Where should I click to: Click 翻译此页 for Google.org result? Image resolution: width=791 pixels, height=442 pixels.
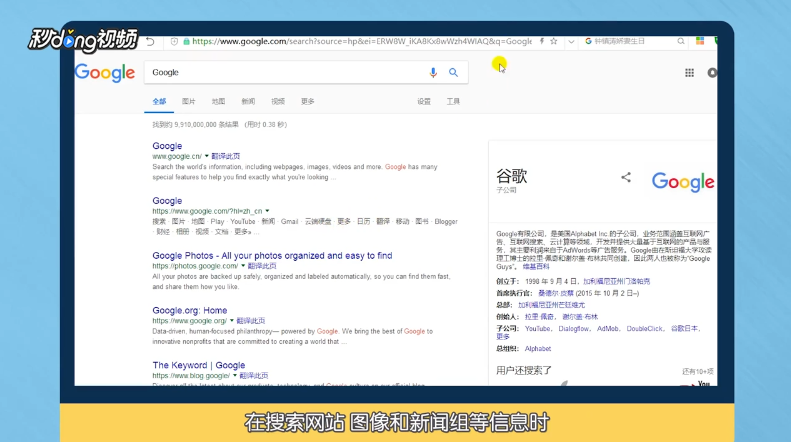251,320
